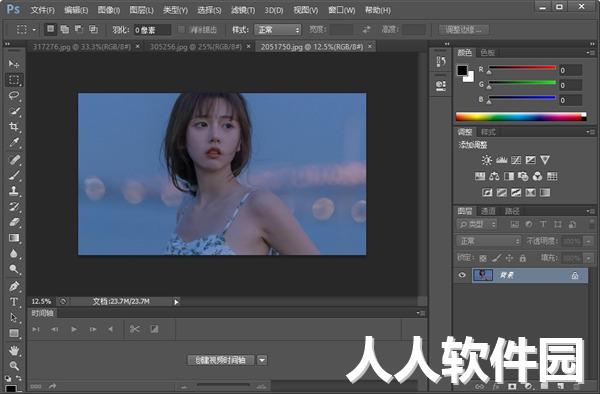The height and width of the screenshot is (394, 600).
Task: Select the Eraser tool
Action: tap(14, 222)
